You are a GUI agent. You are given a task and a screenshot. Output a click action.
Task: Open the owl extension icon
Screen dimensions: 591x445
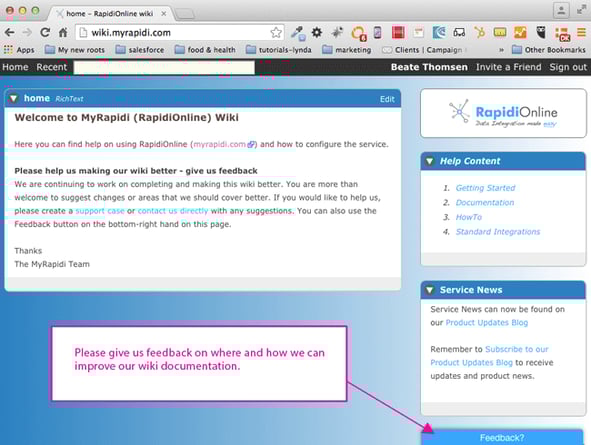coord(541,33)
